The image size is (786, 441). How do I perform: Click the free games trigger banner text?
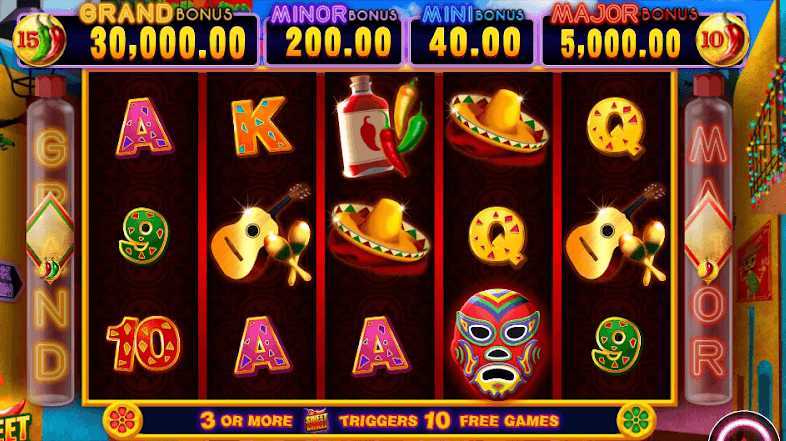point(379,421)
